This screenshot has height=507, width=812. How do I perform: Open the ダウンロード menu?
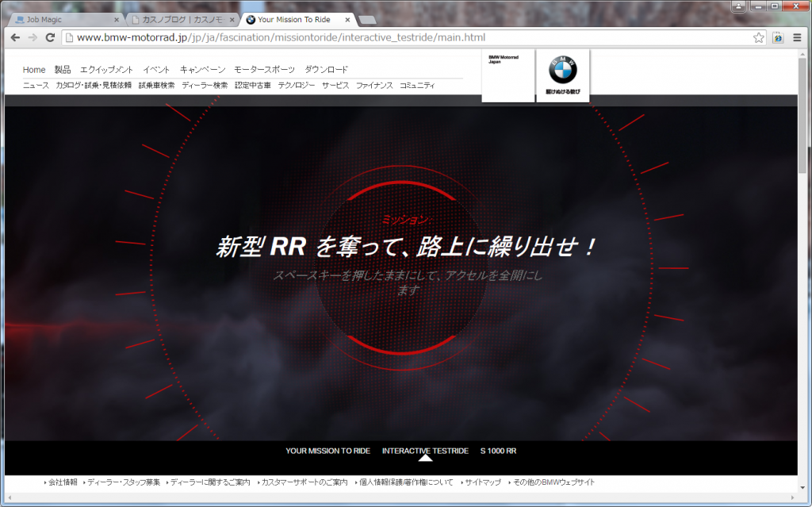point(326,70)
